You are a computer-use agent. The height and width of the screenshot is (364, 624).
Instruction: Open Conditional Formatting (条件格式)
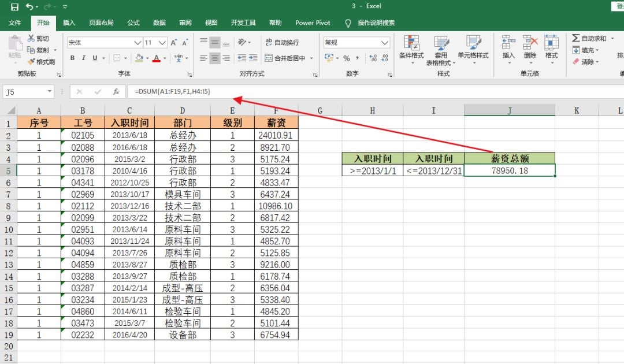pos(411,50)
